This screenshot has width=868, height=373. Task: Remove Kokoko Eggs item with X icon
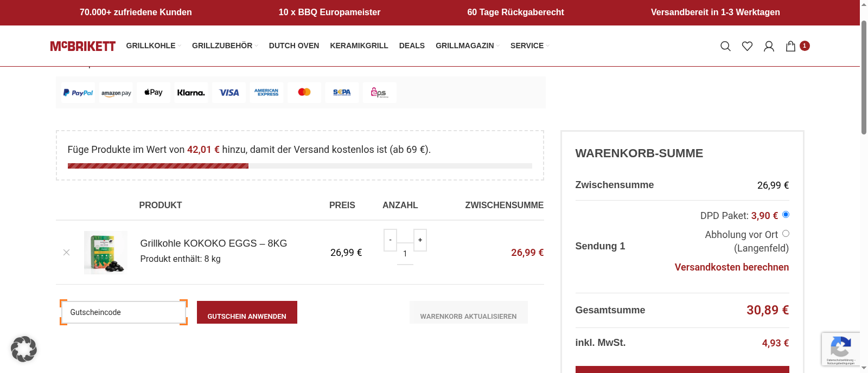[x=66, y=253]
